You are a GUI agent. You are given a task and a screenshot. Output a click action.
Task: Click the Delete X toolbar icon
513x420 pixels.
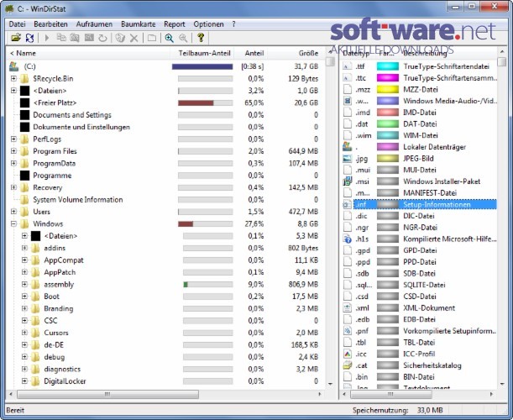tap(133, 39)
